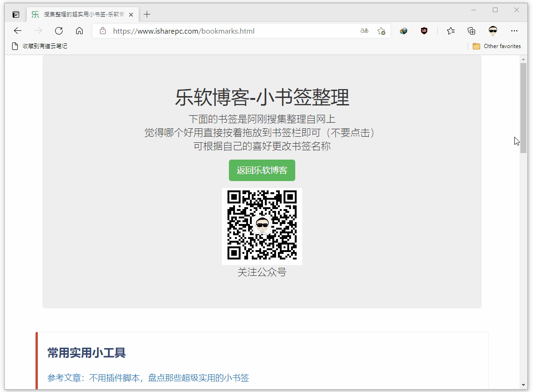Viewport: 533px width, 392px height.
Task: Open the colorful ball extension icon
Action: tap(404, 31)
